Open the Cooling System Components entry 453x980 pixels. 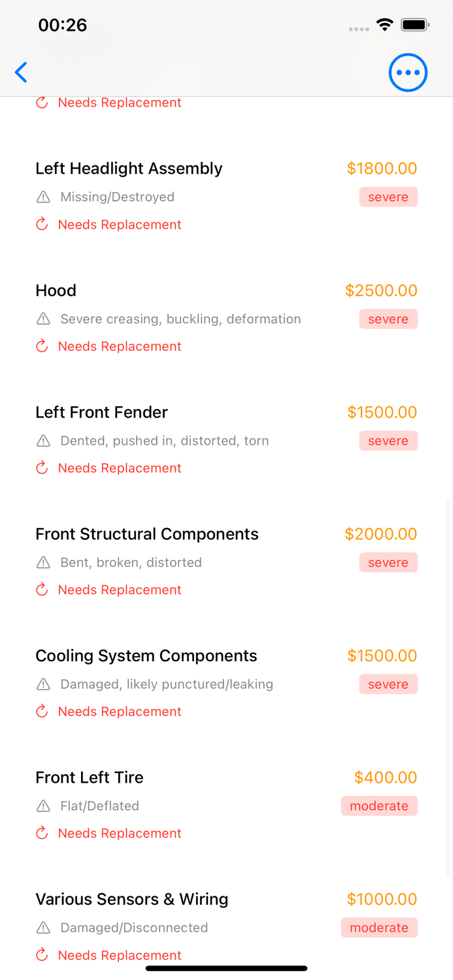(226, 683)
